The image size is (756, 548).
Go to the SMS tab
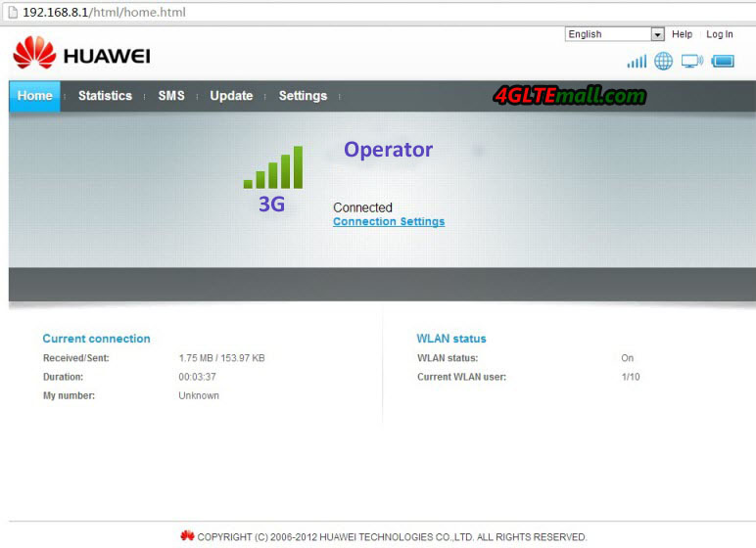click(x=171, y=96)
